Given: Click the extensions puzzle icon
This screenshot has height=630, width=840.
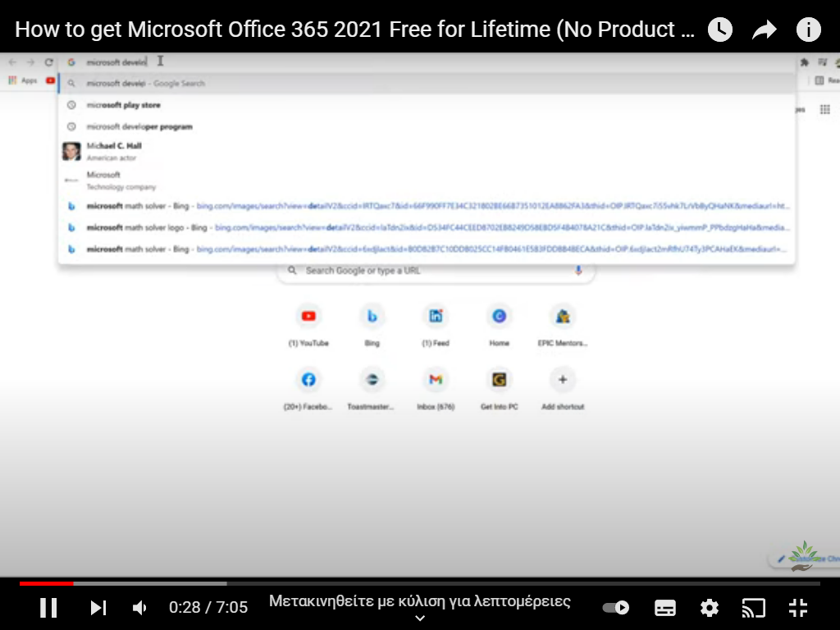Looking at the screenshot, I should coord(804,62).
